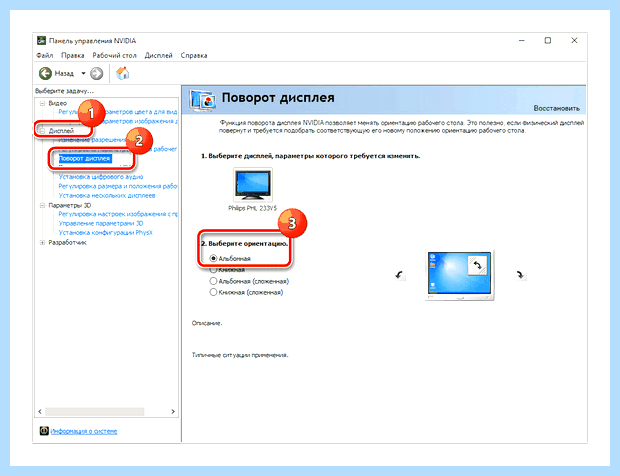This screenshot has width=620, height=476.
Task: Open Установка цифрового аудио task
Action: 101,177
